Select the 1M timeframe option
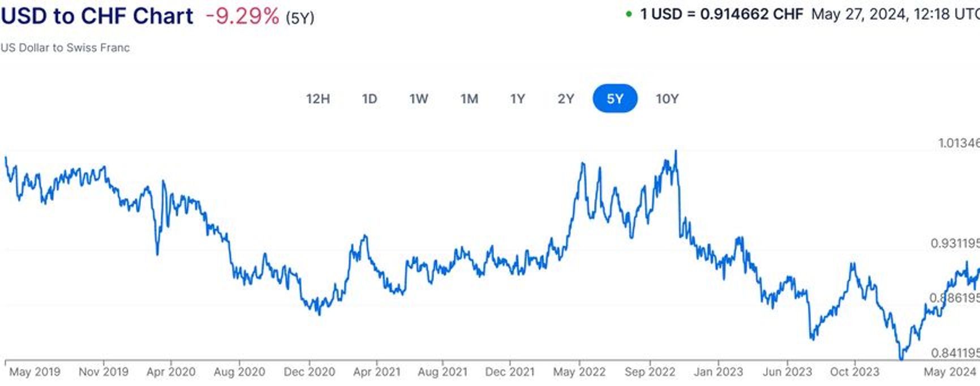This screenshot has height=386, width=980. coord(469,98)
